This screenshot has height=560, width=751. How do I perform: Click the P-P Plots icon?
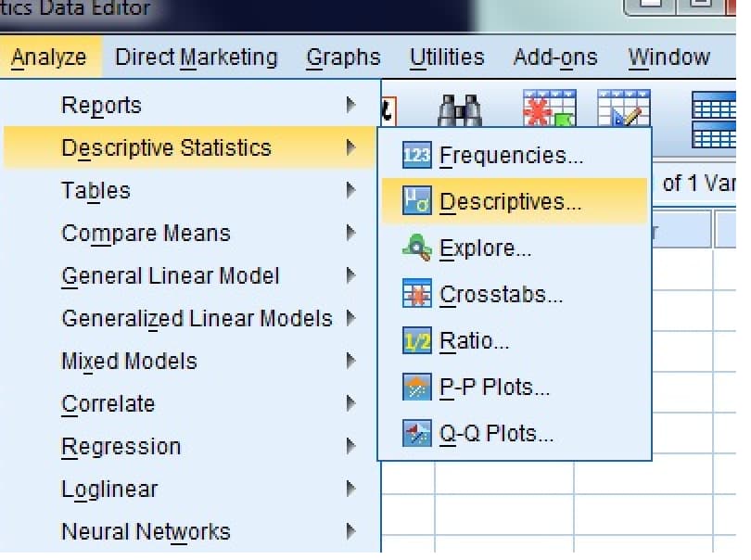pos(416,387)
